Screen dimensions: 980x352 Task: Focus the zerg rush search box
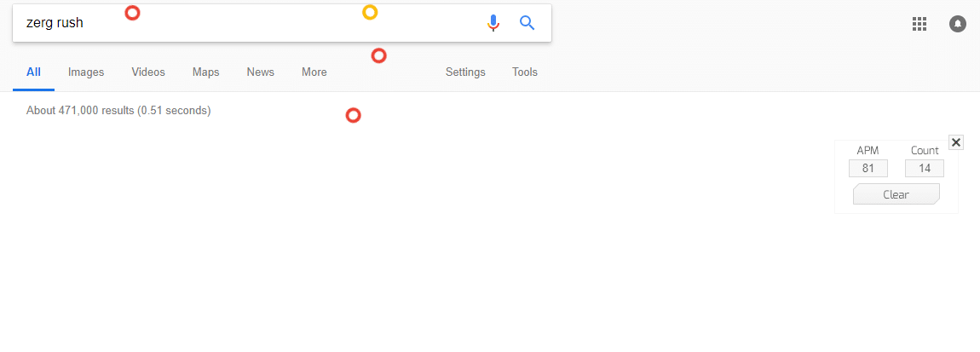click(250, 23)
